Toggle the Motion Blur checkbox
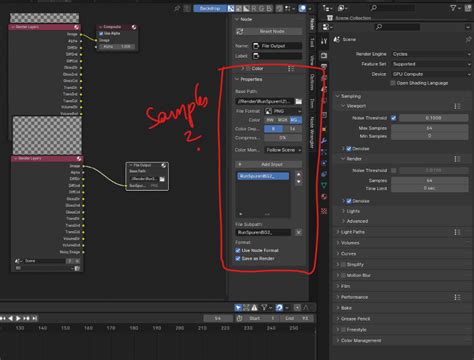 [x=343, y=275]
